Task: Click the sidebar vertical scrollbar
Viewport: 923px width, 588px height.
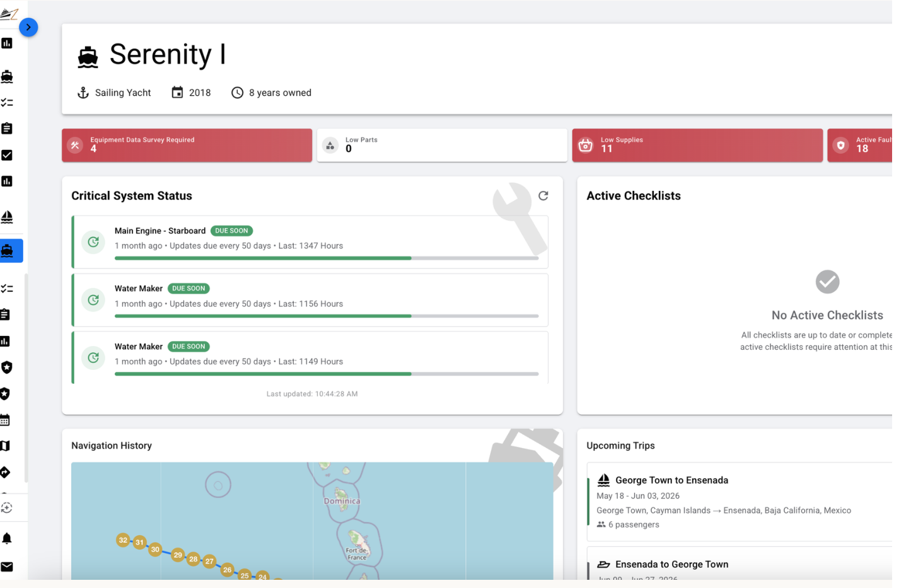Action: coord(26,378)
